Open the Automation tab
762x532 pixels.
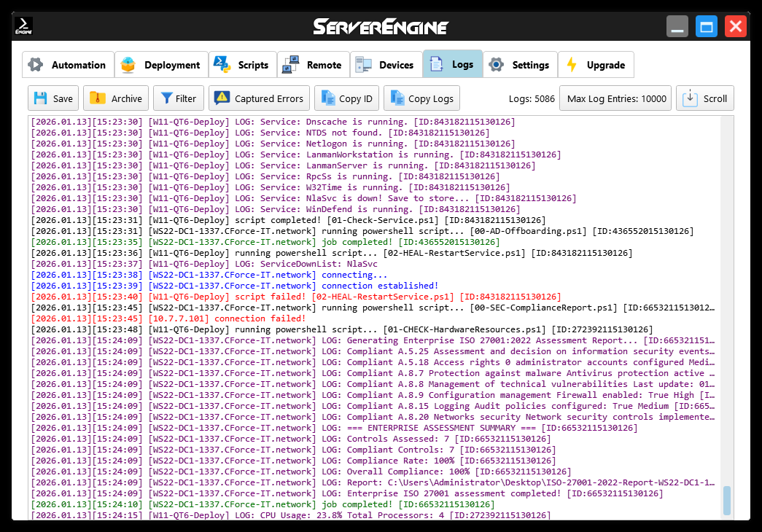click(x=69, y=65)
